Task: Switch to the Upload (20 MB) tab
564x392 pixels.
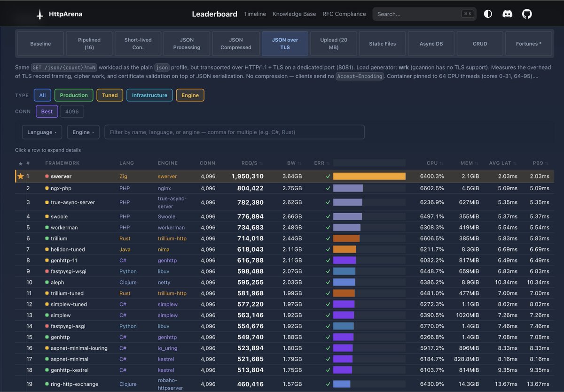Action: coord(334,44)
